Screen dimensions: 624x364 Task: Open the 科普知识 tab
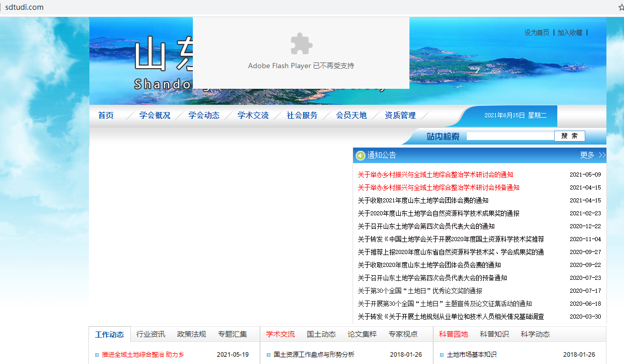tap(494, 334)
